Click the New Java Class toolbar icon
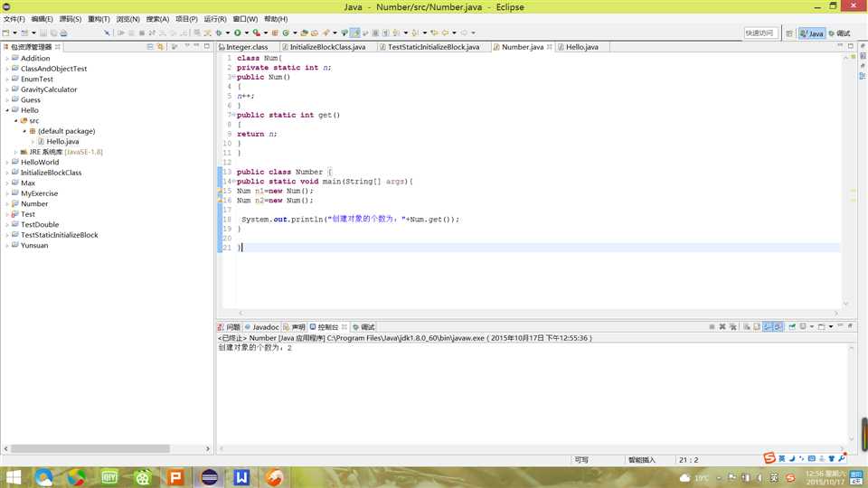This screenshot has width=868, height=488. pyautogui.click(x=287, y=33)
